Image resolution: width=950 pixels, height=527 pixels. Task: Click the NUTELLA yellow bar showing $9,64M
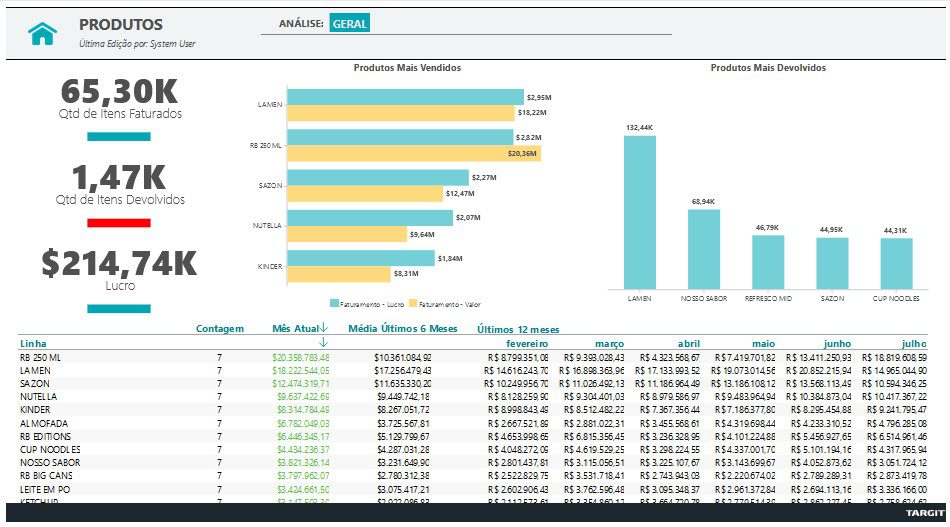[x=347, y=234]
